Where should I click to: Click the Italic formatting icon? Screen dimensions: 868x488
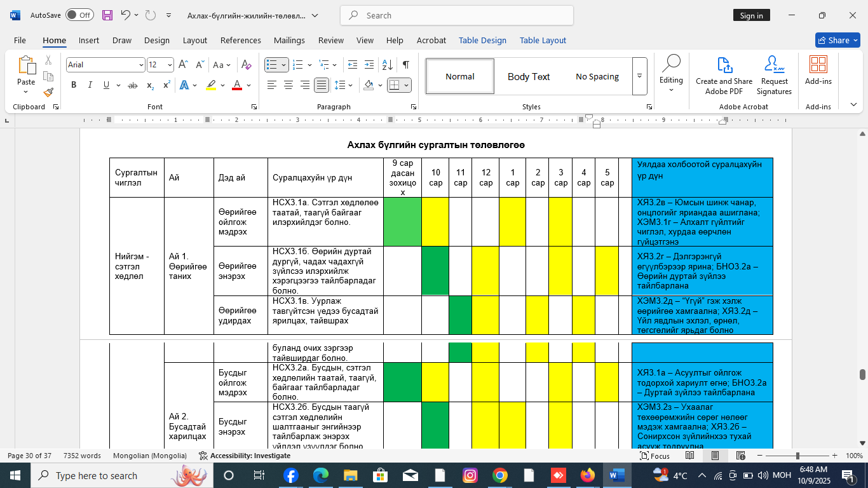(90, 85)
